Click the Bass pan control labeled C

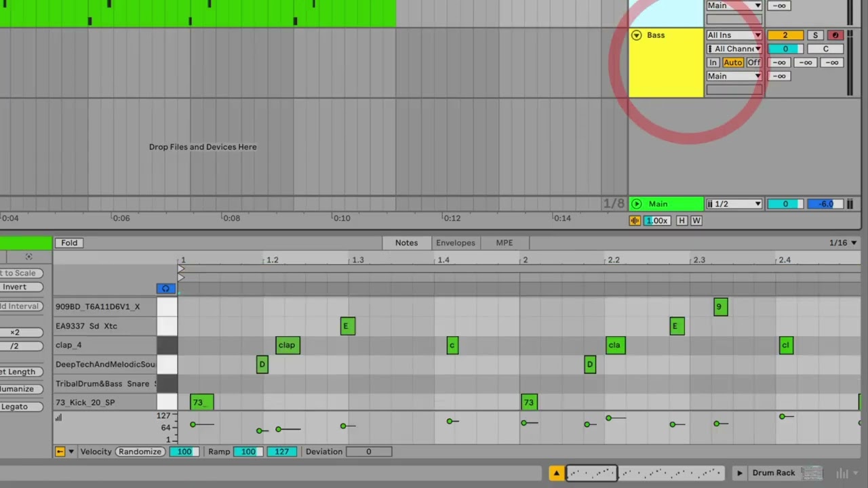825,49
